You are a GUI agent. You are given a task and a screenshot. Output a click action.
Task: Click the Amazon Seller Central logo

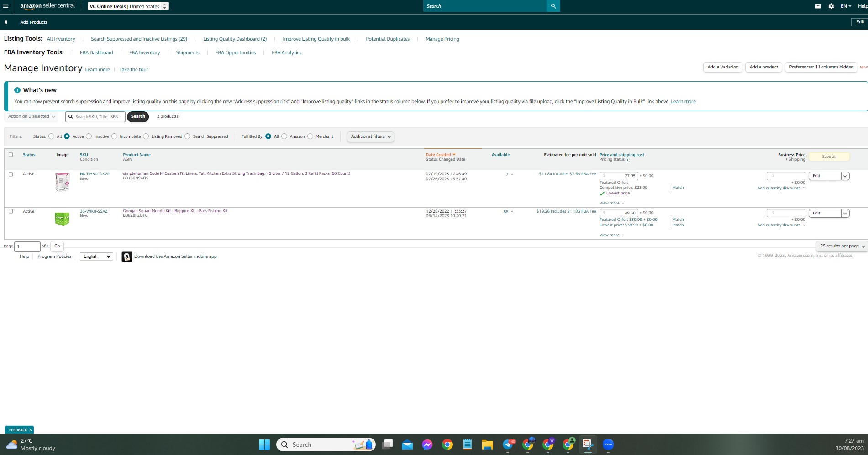(x=47, y=6)
